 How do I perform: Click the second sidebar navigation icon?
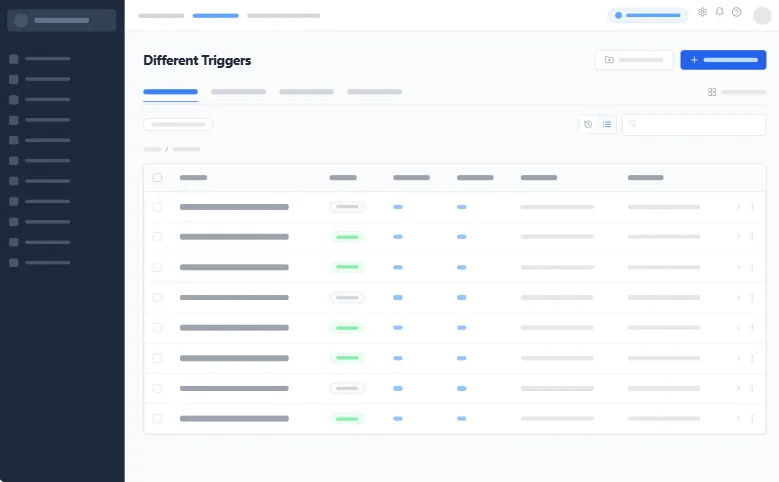click(x=14, y=79)
